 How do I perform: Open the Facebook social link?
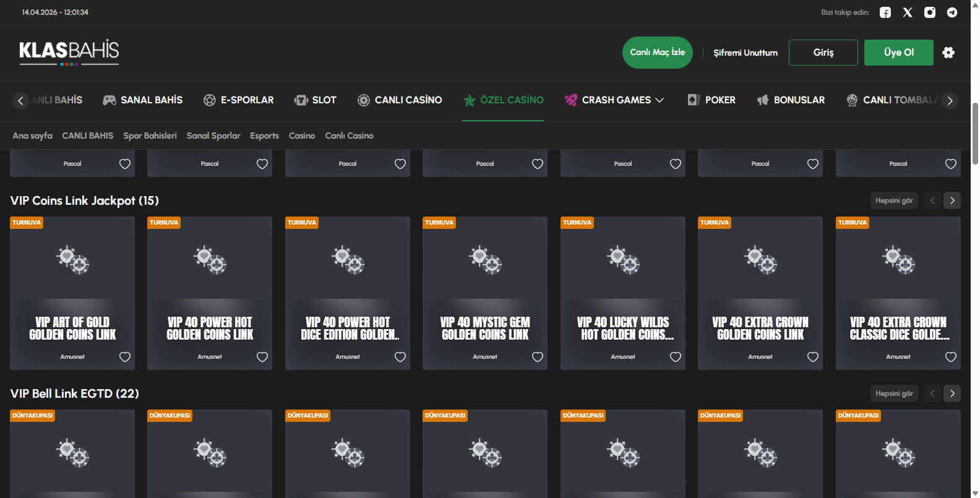point(885,12)
